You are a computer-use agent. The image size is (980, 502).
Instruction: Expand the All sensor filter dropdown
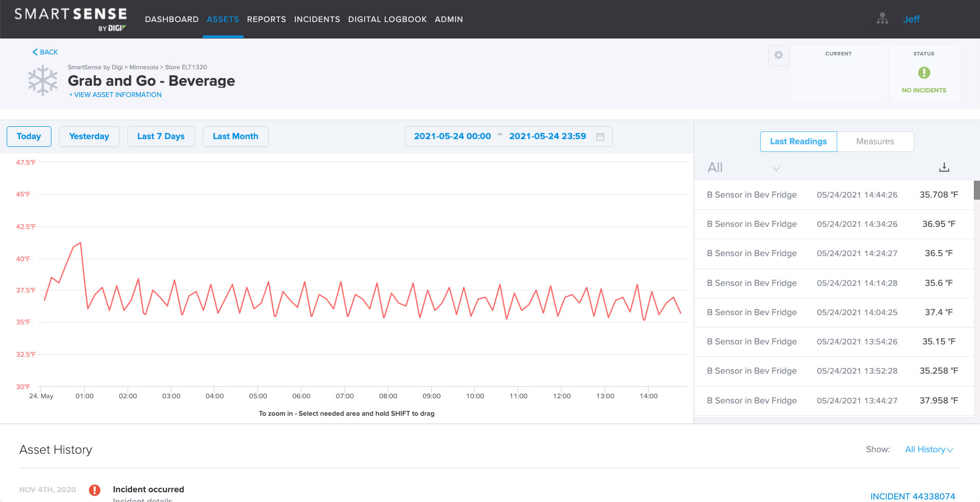(x=743, y=168)
